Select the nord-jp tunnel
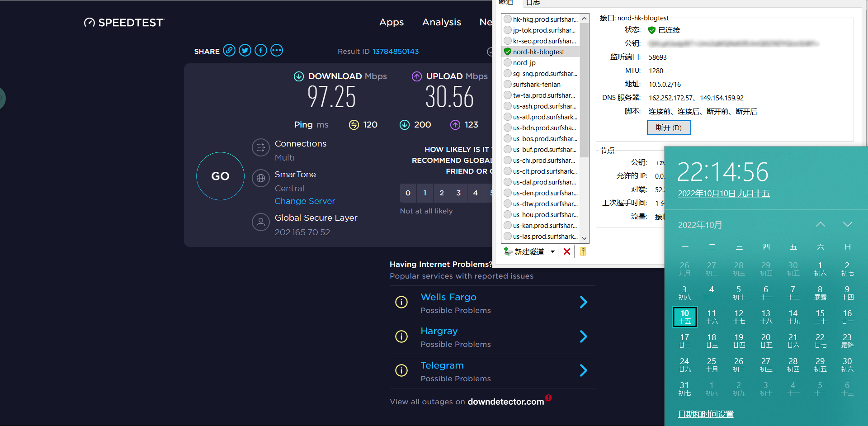This screenshot has height=426, width=868. 524,63
